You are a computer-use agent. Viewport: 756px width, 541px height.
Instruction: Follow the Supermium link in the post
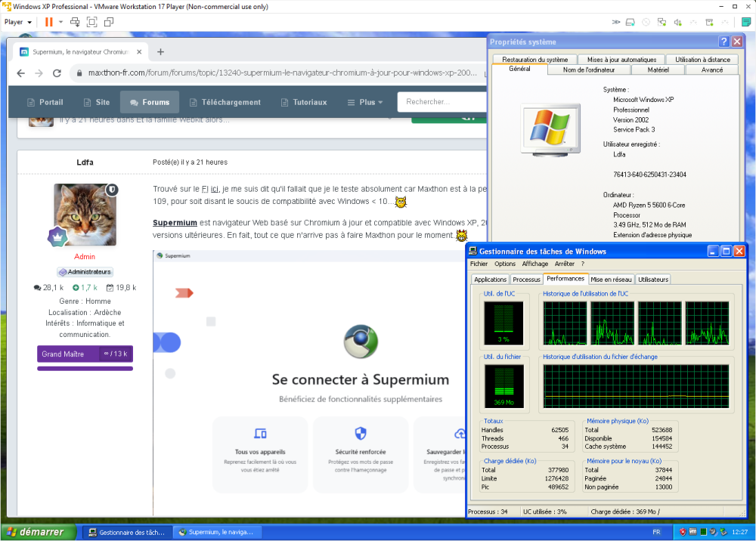(x=175, y=223)
